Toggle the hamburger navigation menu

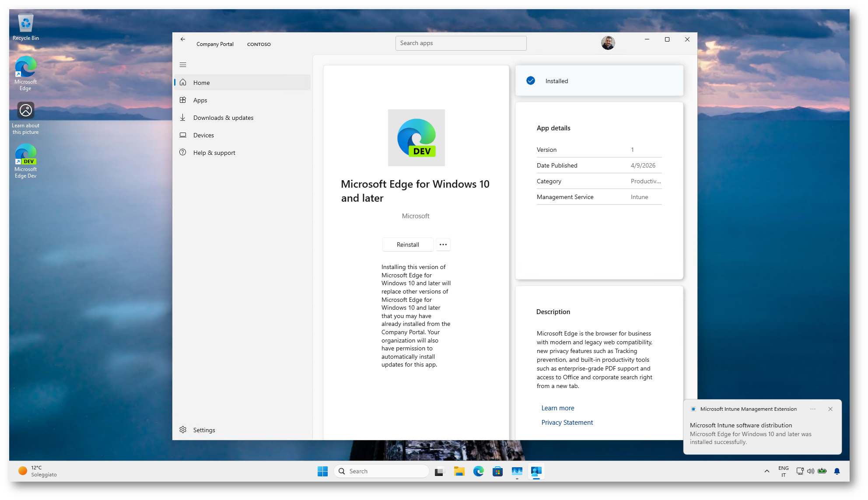click(183, 65)
